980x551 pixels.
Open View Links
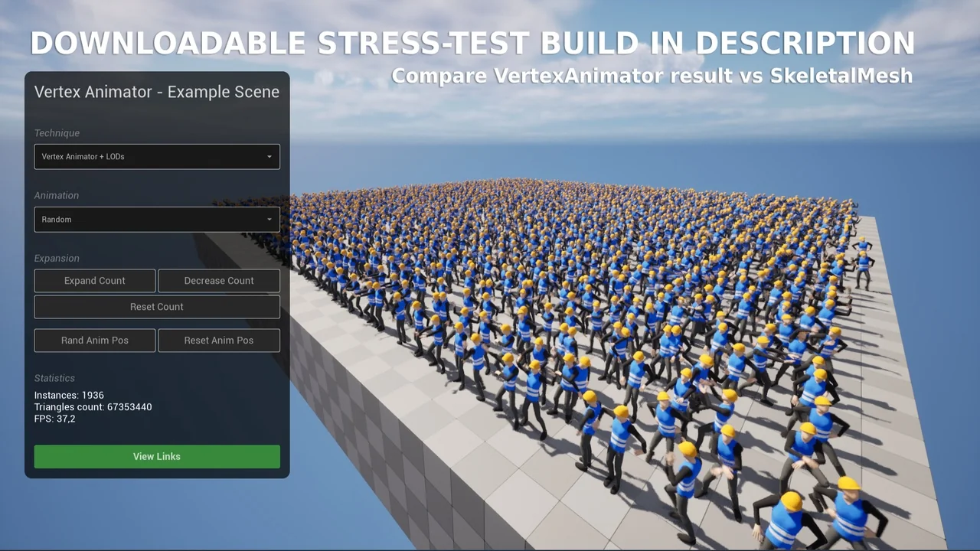coord(157,456)
